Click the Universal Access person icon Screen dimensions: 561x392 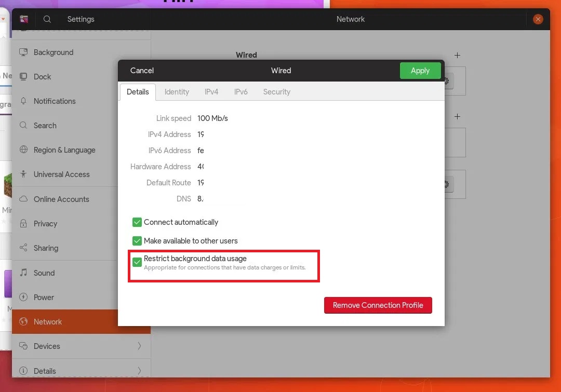tap(23, 174)
